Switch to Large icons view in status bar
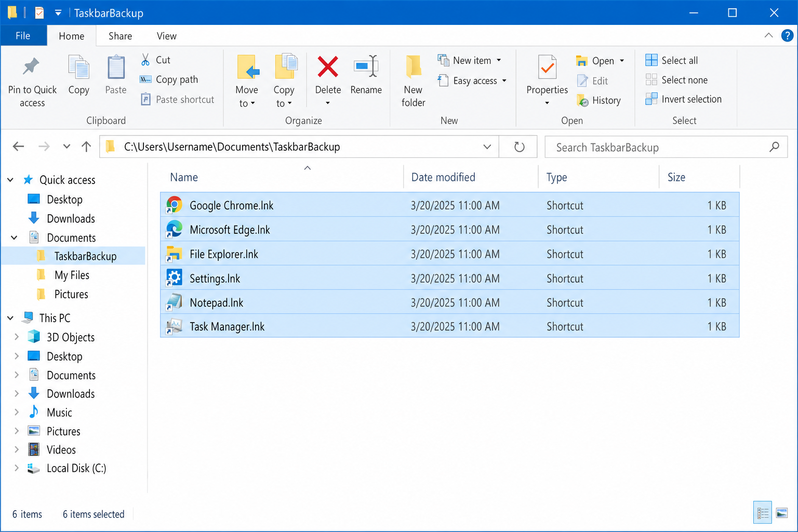 click(x=782, y=513)
